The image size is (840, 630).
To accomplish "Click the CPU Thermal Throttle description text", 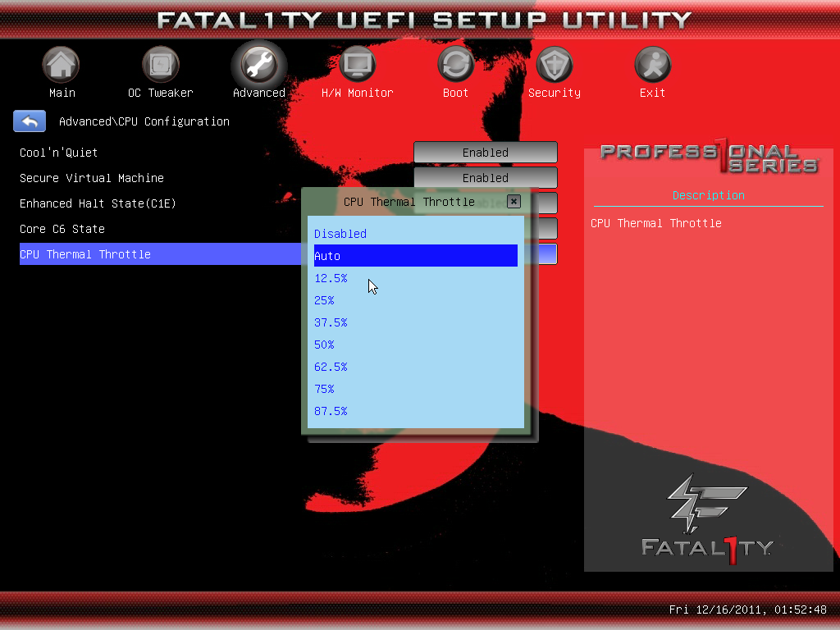I will click(655, 223).
